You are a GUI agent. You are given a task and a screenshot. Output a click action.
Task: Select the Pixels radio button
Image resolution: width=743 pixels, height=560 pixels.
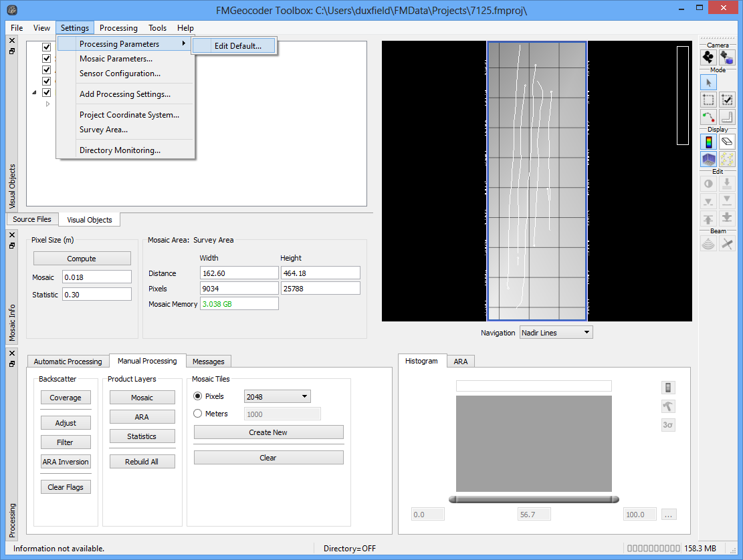tap(198, 396)
